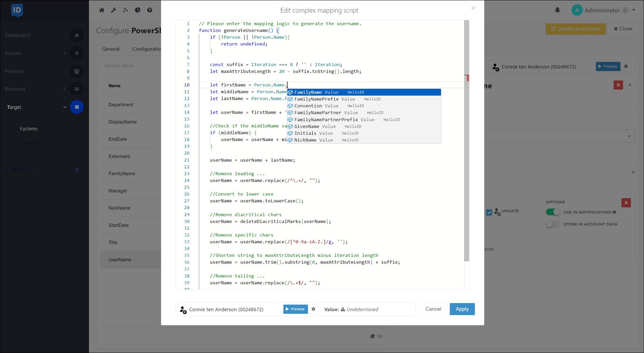Click the flow/pointer icon in top toolbar
The width and height of the screenshot is (644, 353).
(x=126, y=10)
